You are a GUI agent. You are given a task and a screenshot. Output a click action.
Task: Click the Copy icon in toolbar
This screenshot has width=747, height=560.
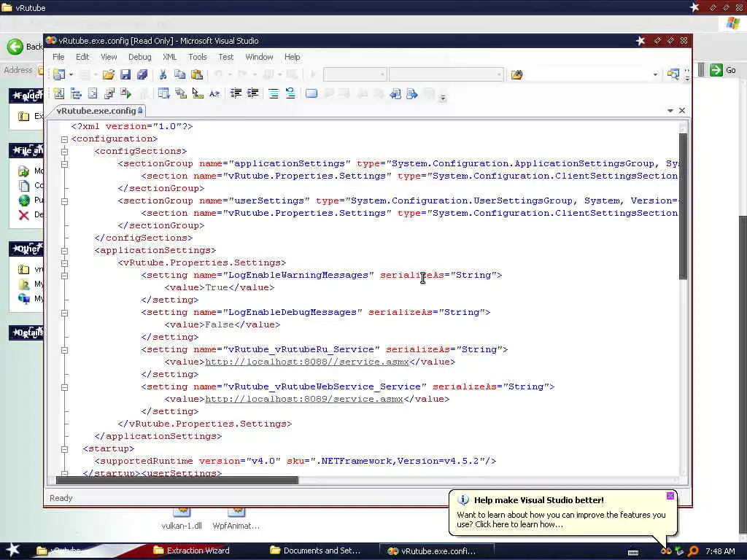pyautogui.click(x=179, y=74)
